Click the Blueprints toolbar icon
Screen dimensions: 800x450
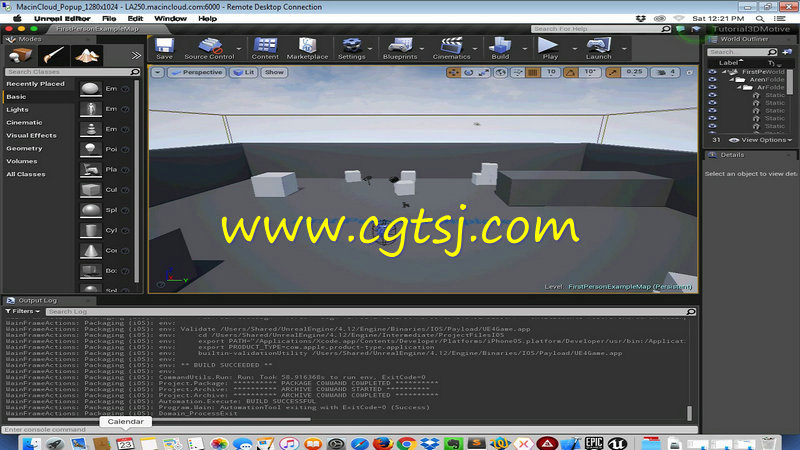tap(400, 48)
